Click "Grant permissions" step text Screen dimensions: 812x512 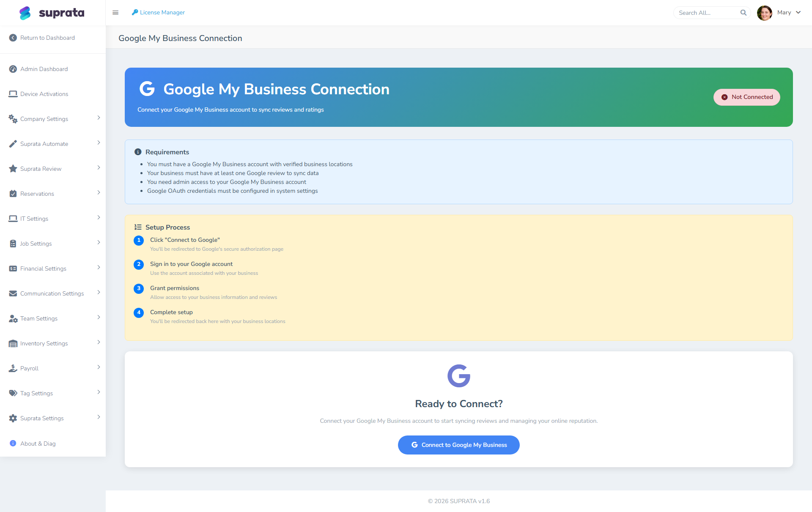[x=175, y=288]
